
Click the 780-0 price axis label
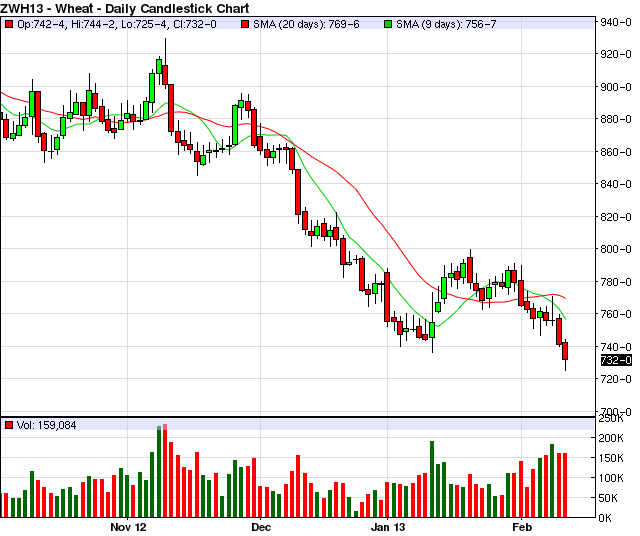tap(616, 282)
